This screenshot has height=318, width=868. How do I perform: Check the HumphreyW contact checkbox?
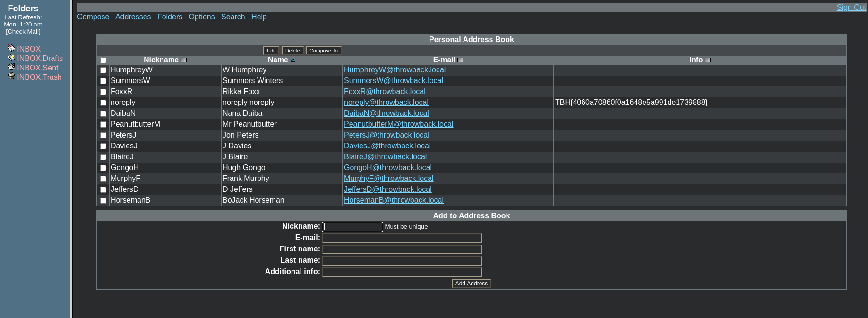(103, 70)
